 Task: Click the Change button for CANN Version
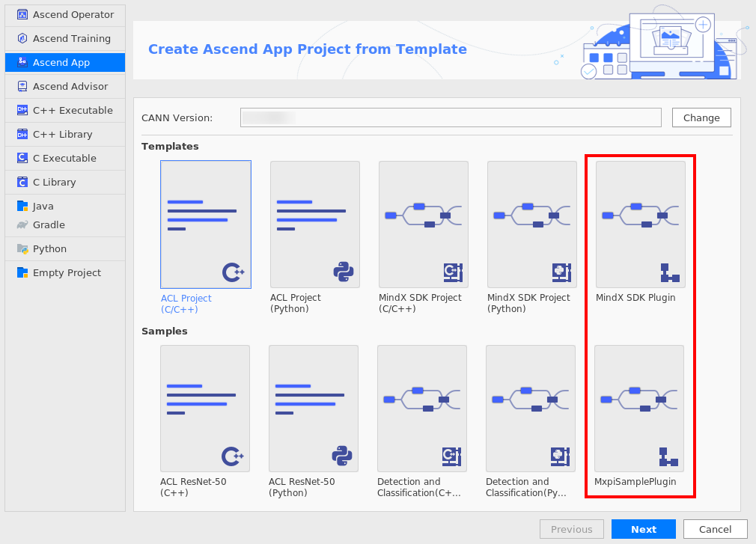tap(701, 117)
